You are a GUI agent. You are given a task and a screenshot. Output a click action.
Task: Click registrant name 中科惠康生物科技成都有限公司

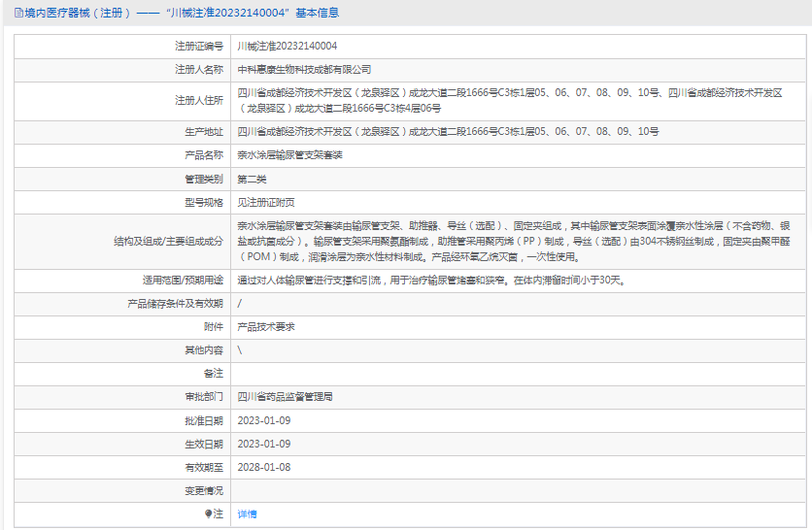coord(304,70)
